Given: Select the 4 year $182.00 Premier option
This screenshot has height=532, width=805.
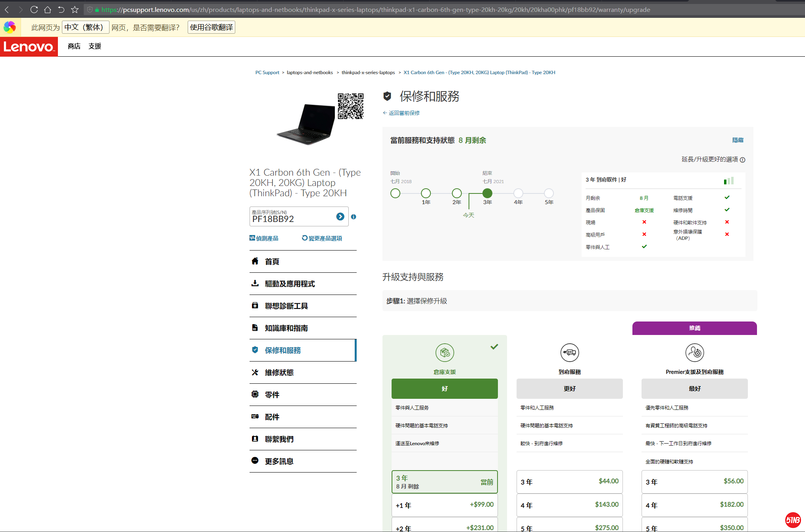Looking at the screenshot, I should tap(694, 505).
